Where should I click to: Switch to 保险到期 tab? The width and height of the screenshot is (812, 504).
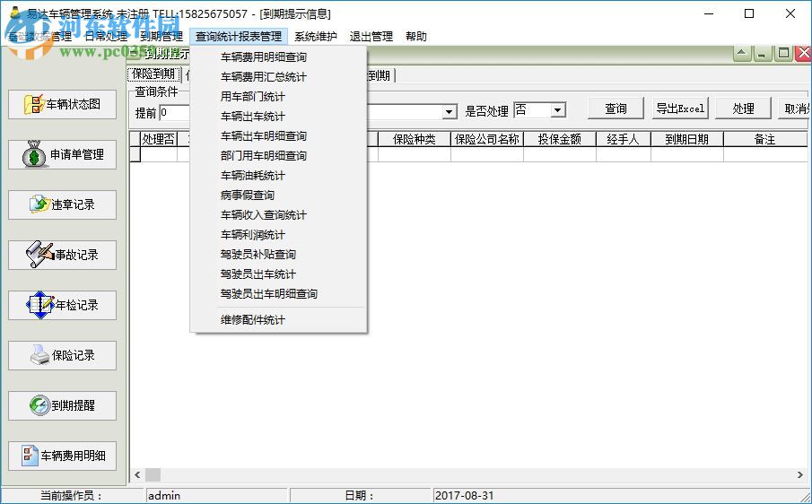point(153,74)
